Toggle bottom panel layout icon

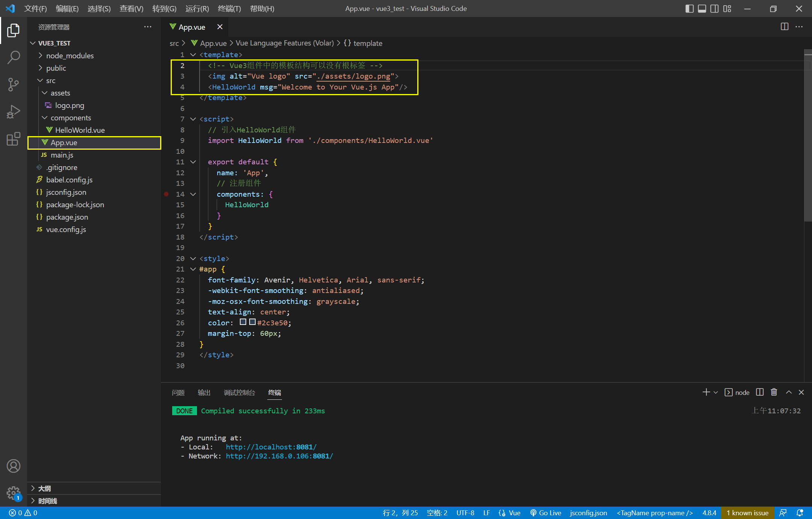[x=702, y=8]
